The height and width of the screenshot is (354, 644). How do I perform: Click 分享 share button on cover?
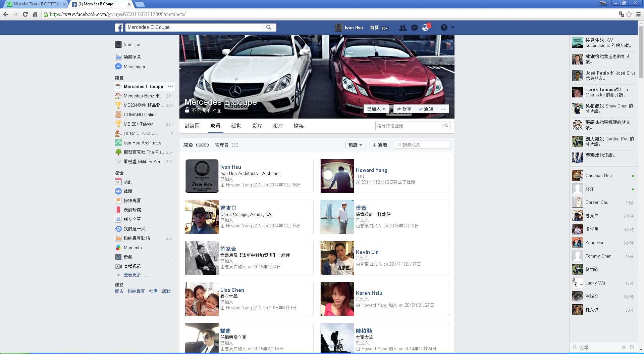[x=404, y=109]
